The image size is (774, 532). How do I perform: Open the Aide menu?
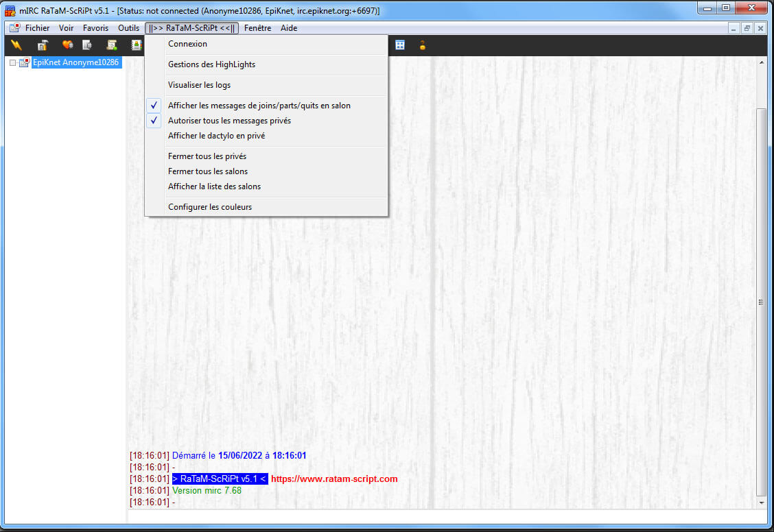[x=289, y=28]
